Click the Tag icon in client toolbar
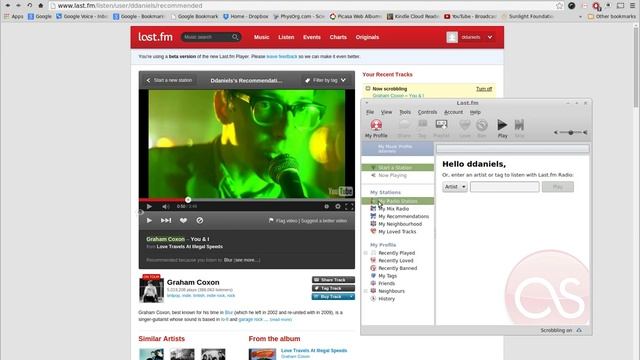The width and height of the screenshot is (640, 360). coord(422,125)
